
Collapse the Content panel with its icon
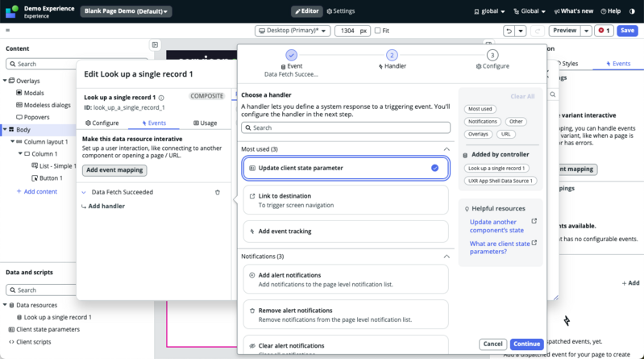pos(155,45)
